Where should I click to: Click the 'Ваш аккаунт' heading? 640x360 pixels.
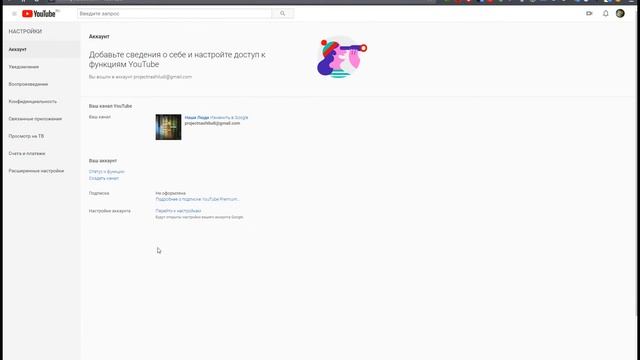[x=103, y=161]
